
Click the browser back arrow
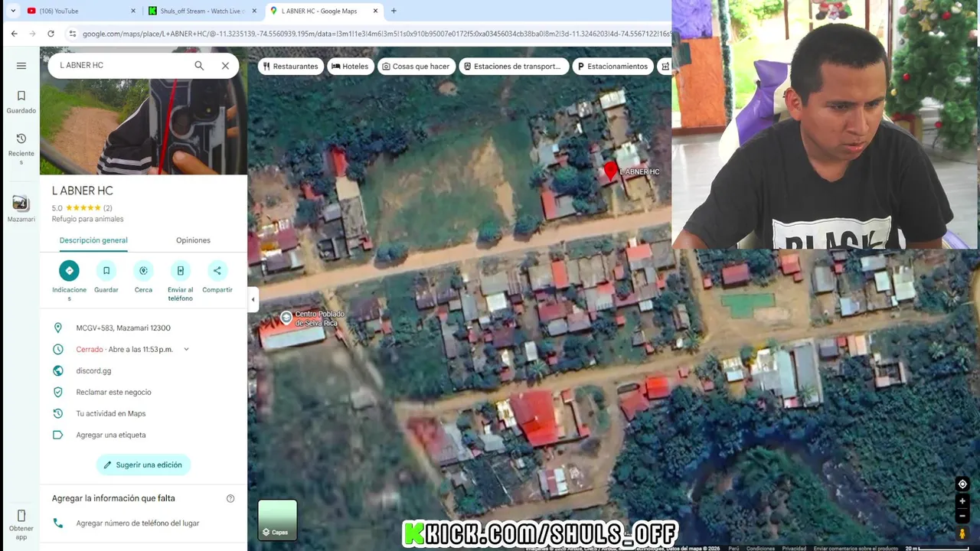(14, 34)
